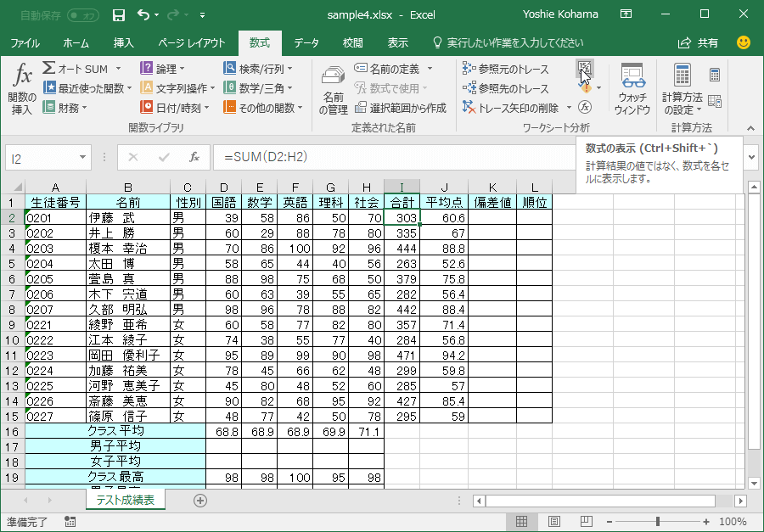The image size is (764, 532).
Task: Open the Watch Window (ウォッチウィンドウ)
Action: [632, 90]
